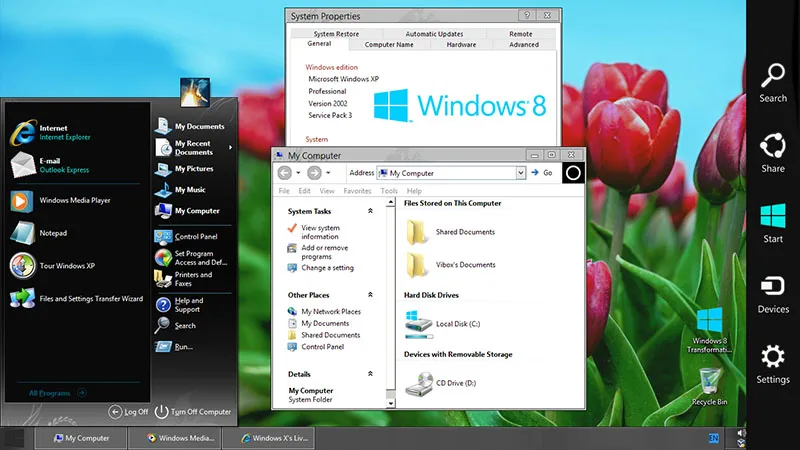Select the Local Disk (C:) drive
Screen dimensions: 800x450
(x=442, y=323)
